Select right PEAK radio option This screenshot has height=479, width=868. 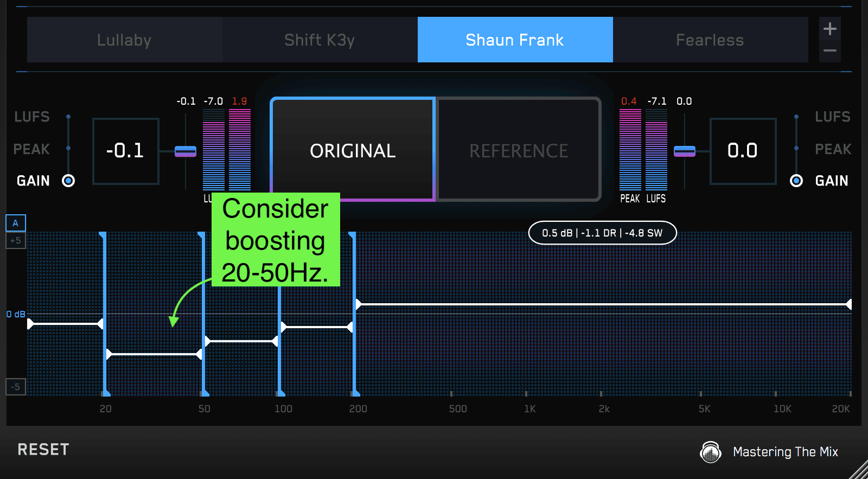pyautogui.click(x=796, y=148)
